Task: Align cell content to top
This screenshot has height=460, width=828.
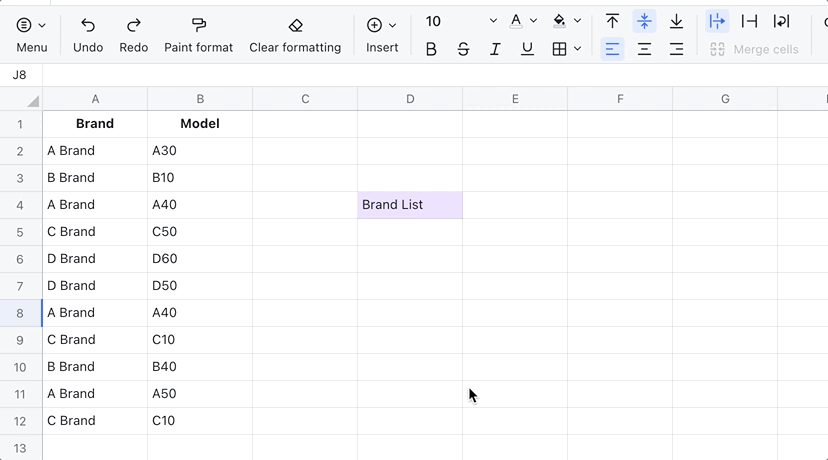Action: click(612, 21)
